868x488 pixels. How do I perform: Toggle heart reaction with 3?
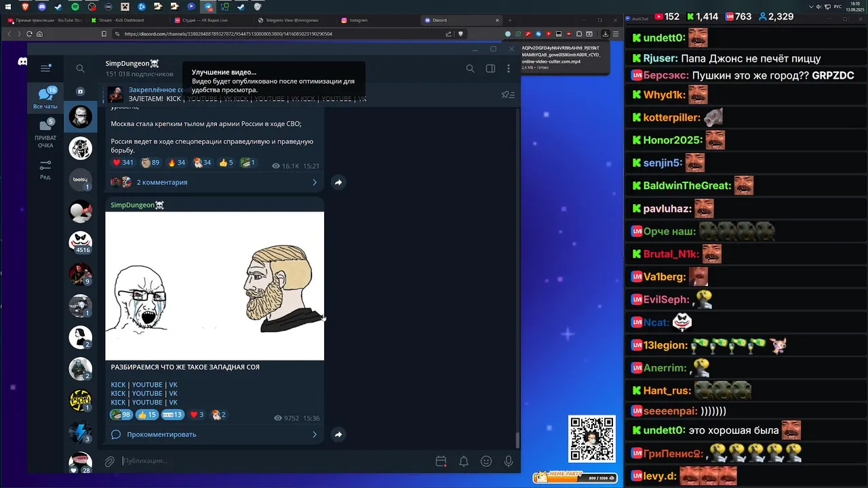click(197, 415)
